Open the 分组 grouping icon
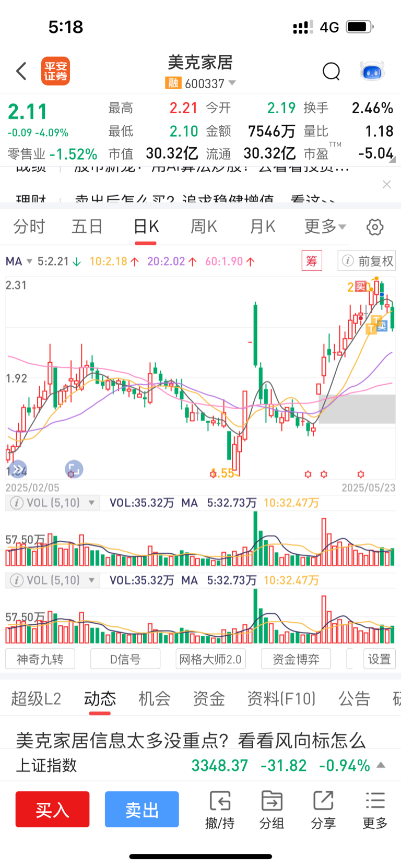The width and height of the screenshot is (401, 868). point(272,810)
